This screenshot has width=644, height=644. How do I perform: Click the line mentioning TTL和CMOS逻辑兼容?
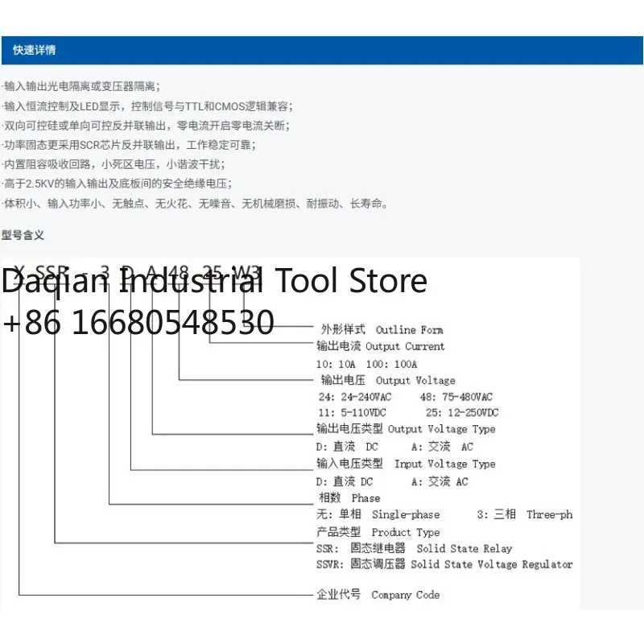pyautogui.click(x=147, y=106)
